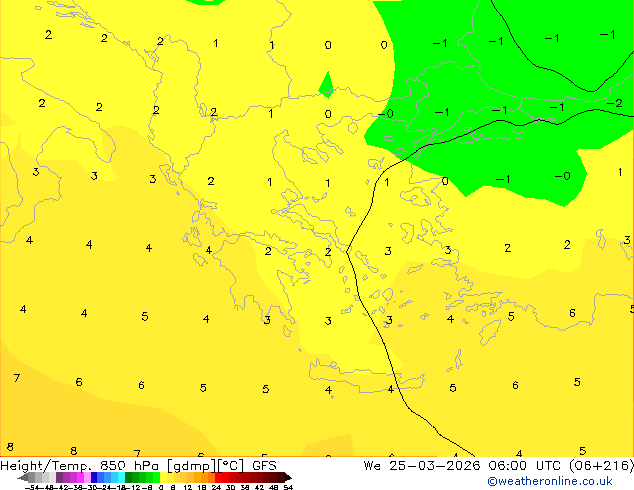This screenshot has height=490, width=634.
Task: Select the dark blue legend swatch at -30
Action: (x=94, y=477)
